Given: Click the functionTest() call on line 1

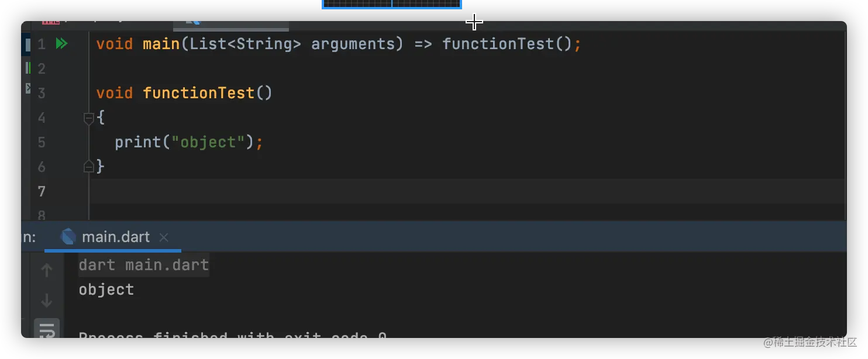Looking at the screenshot, I should coord(497,44).
